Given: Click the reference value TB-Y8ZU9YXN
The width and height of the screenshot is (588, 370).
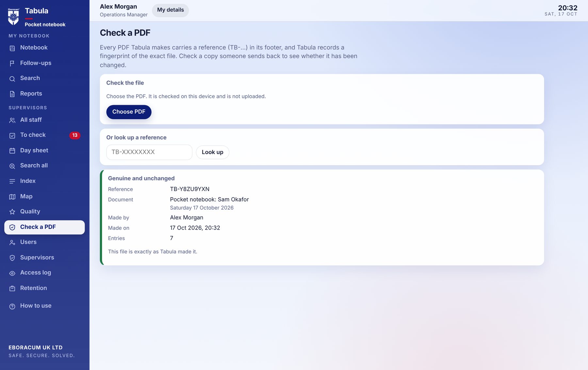Looking at the screenshot, I should click(x=190, y=189).
